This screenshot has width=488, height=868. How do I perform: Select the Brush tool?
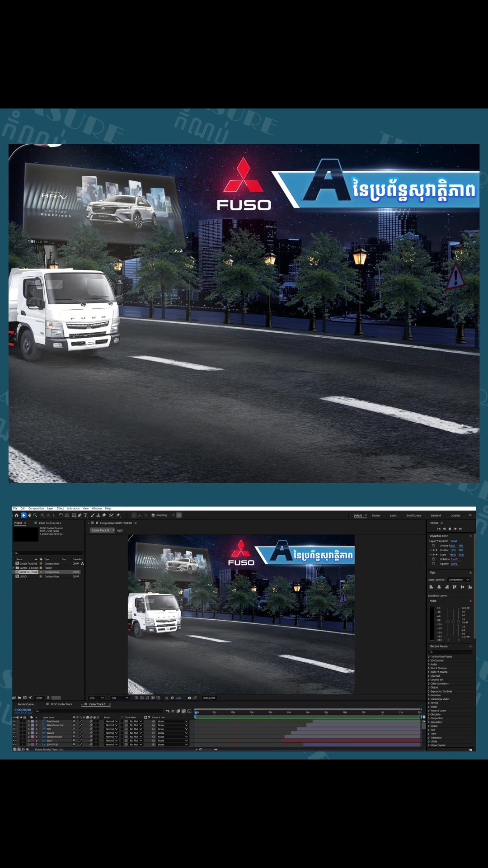pos(93,515)
